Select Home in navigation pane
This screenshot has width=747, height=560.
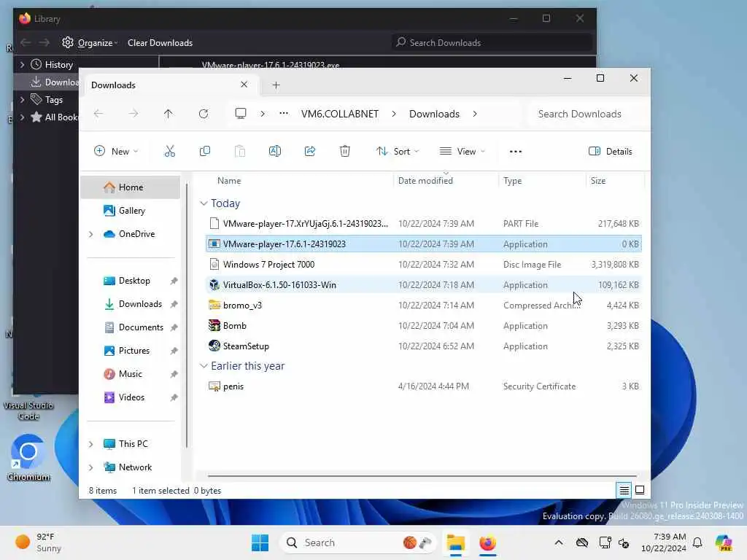click(131, 187)
